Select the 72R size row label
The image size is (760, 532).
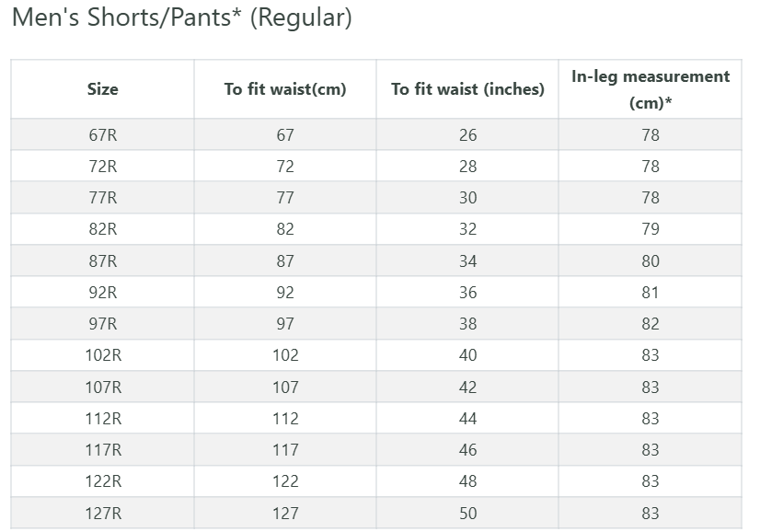point(103,167)
